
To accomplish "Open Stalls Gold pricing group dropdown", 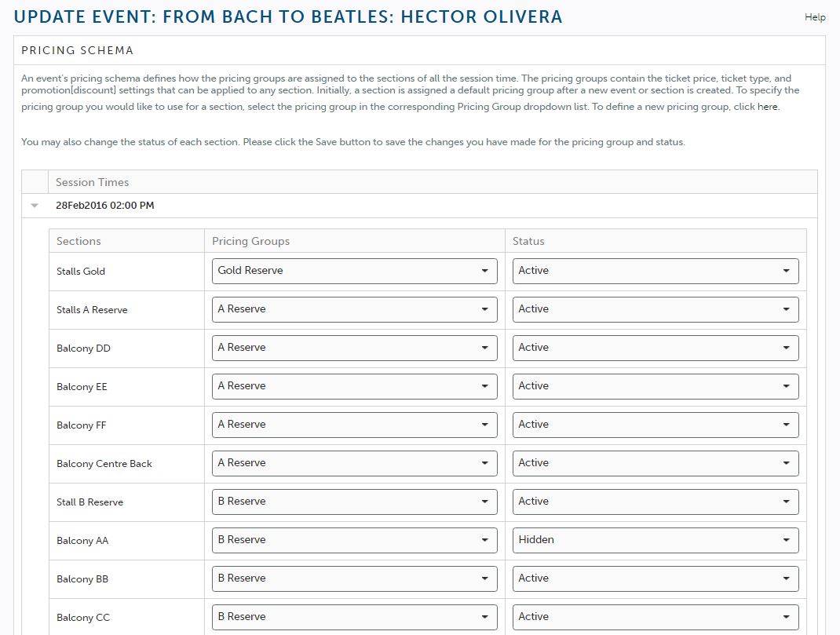I will 355,271.
